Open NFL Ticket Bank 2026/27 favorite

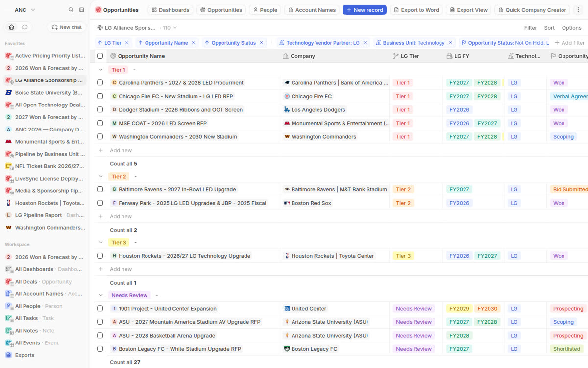45,166
